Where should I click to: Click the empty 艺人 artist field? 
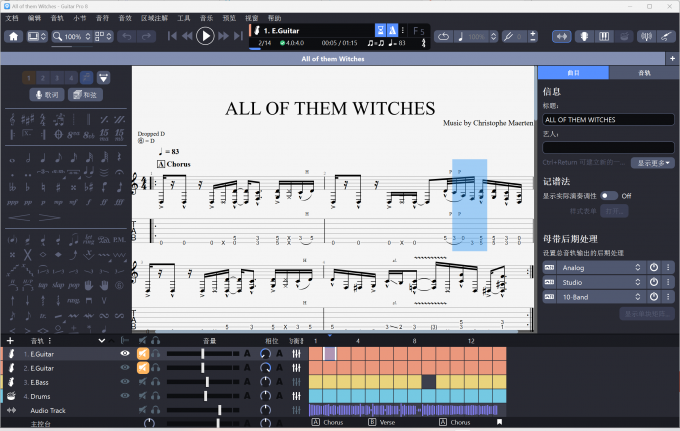[x=608, y=147]
